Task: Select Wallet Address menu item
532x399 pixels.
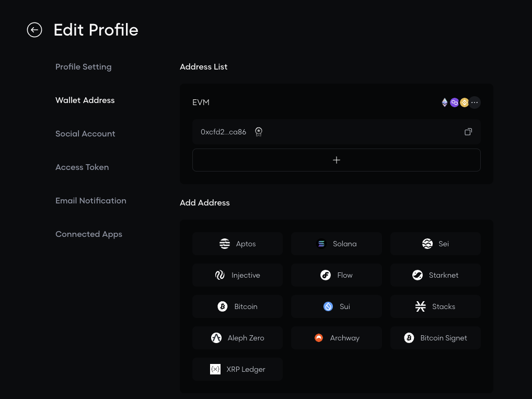Action: click(x=85, y=100)
